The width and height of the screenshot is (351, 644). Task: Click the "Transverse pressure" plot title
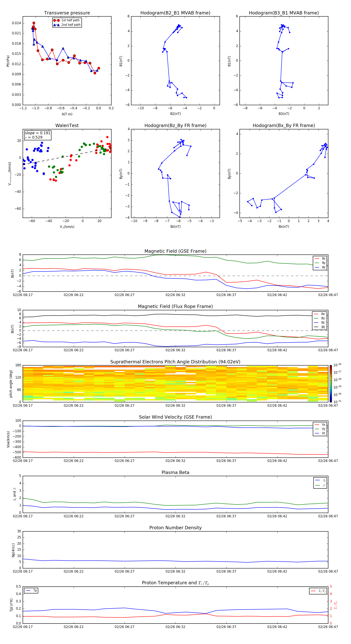click(x=67, y=13)
